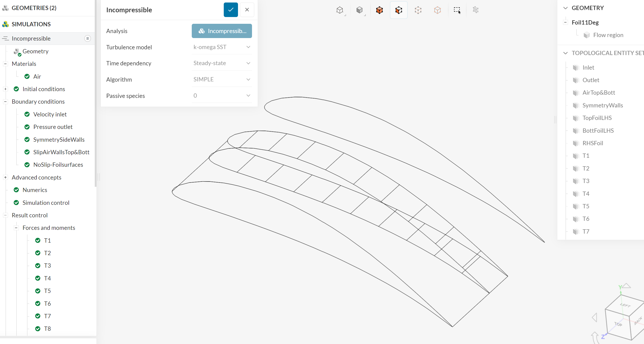Screen dimensions: 644x344
Task: Click the gray solid render mode icon
Action: [x=359, y=10]
